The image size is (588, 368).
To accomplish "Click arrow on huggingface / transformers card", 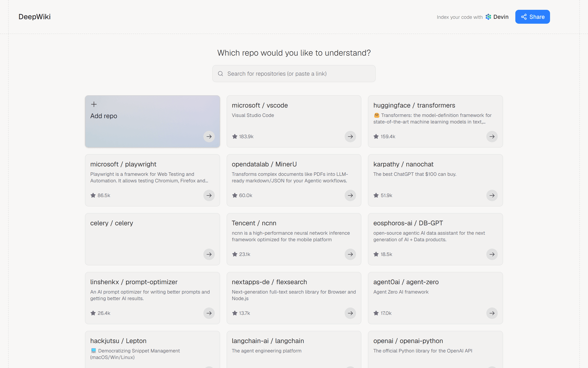I will 492,136.
